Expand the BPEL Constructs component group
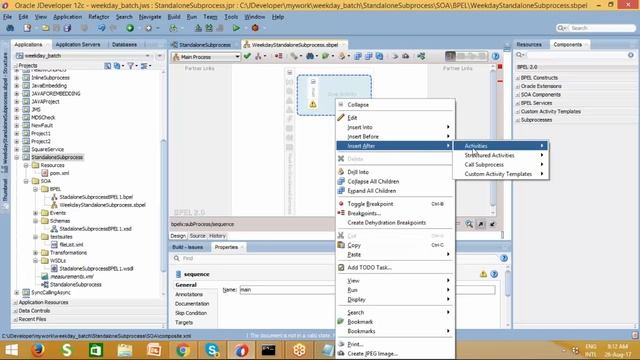 pyautogui.click(x=518, y=78)
